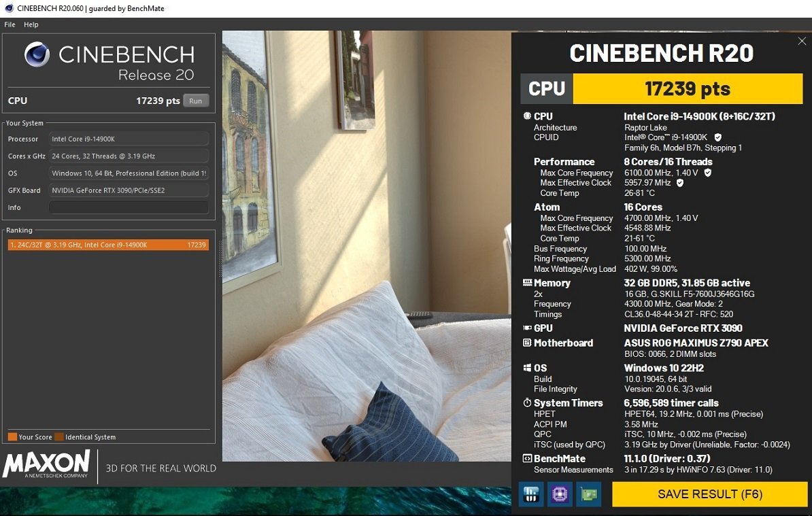The image size is (812, 516).
Task: Click the GPU section icon
Action: [527, 328]
